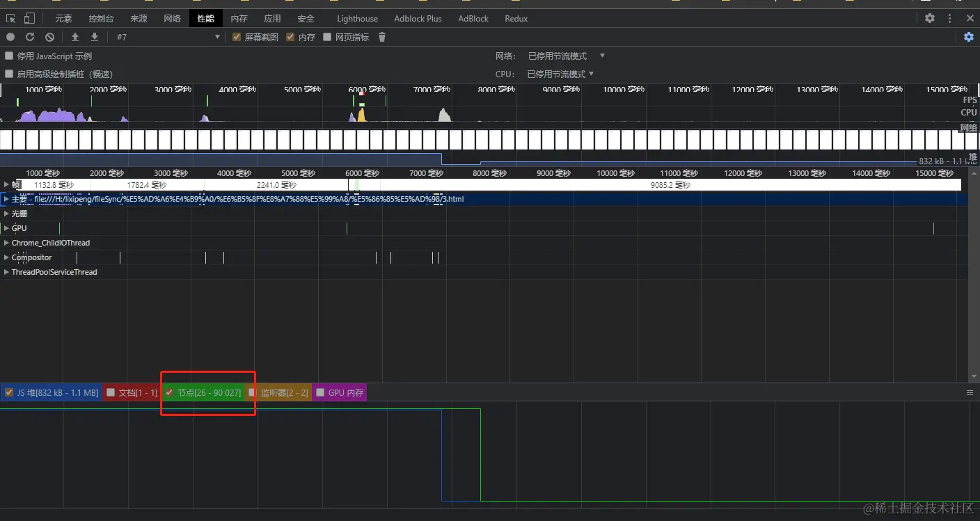Open the Lighthouse tab
The height and width of the screenshot is (521, 980).
357,19
